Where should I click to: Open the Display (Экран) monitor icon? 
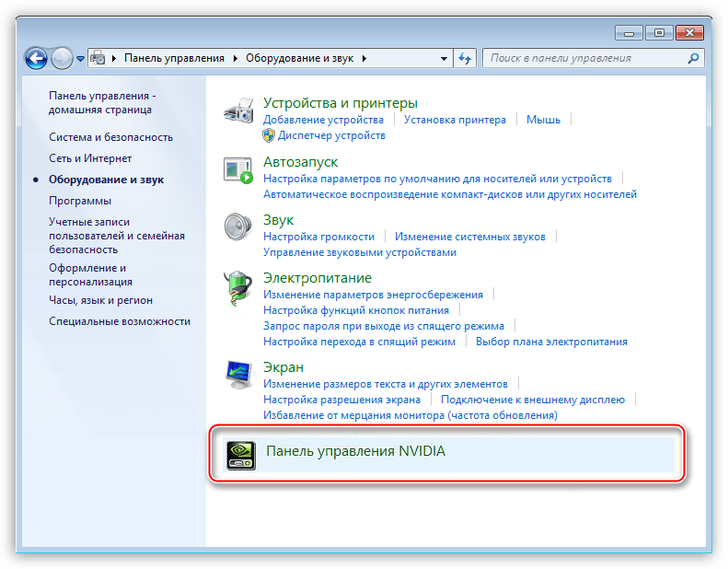coord(238,375)
